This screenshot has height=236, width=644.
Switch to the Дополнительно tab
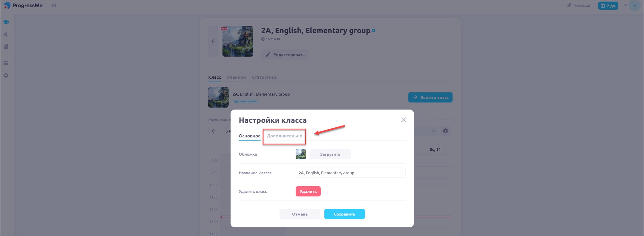coord(284,136)
